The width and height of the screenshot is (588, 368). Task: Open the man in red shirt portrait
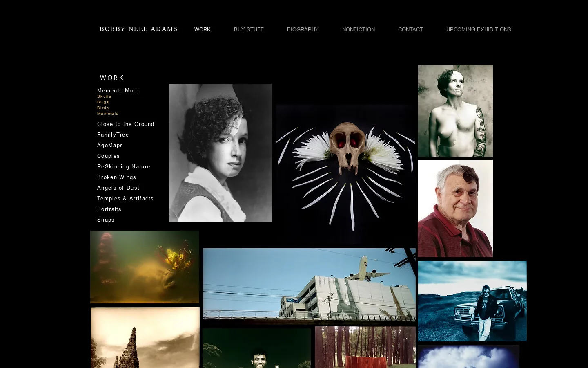coord(455,209)
